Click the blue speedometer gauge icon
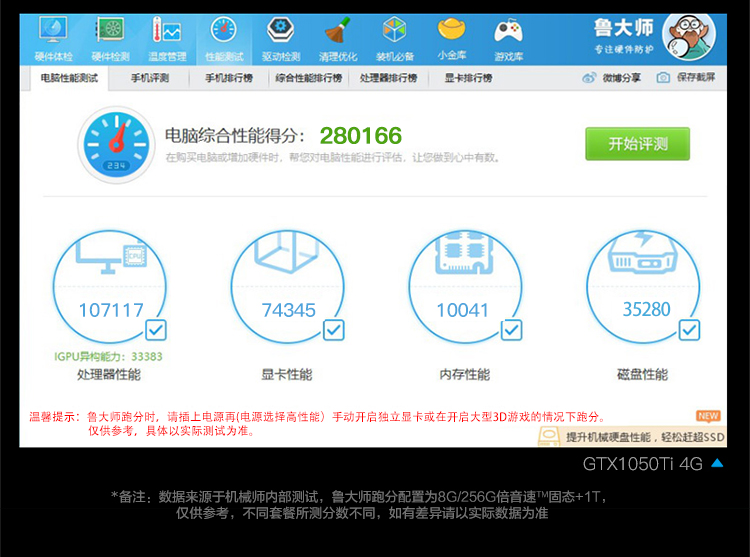Viewport: 750px width, 557px height. pos(116,145)
